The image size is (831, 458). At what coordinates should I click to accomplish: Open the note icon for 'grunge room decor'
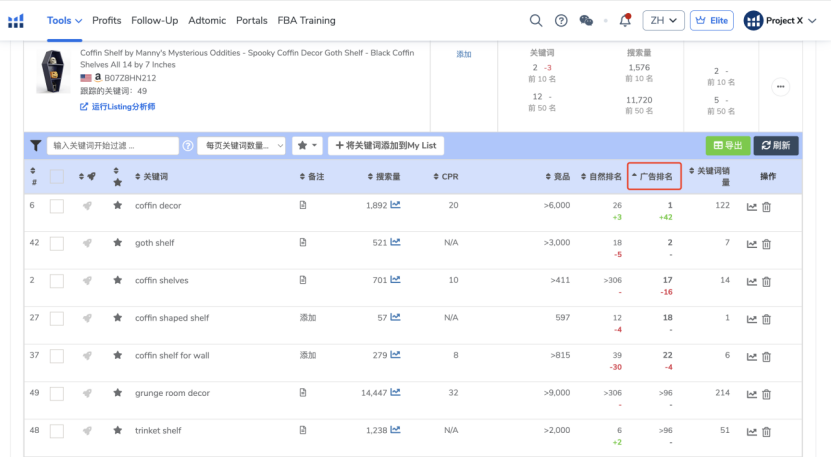coord(303,393)
